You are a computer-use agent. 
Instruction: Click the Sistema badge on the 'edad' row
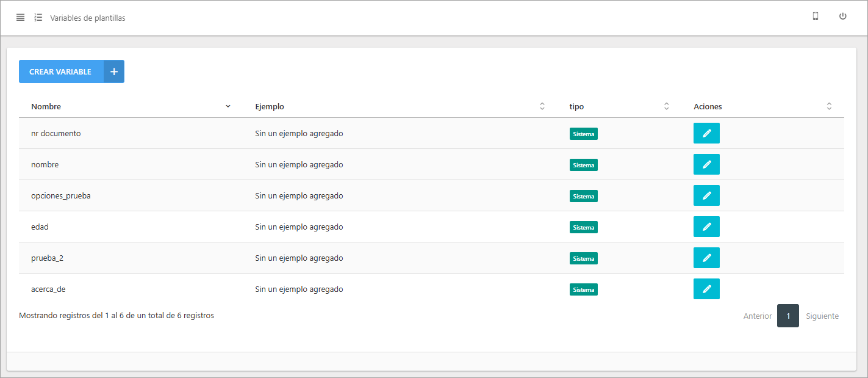[583, 227]
